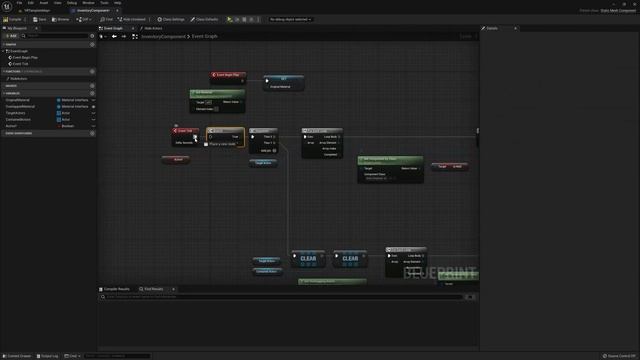Screen dimensions: 640x360
Task: Open the Content Drawer
Action: click(17, 356)
